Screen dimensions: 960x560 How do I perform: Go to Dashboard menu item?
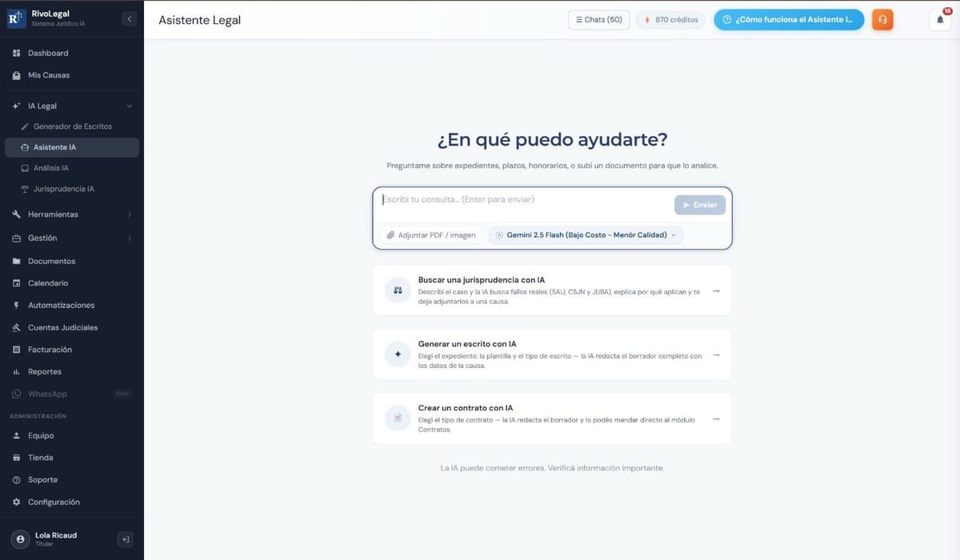point(72,53)
